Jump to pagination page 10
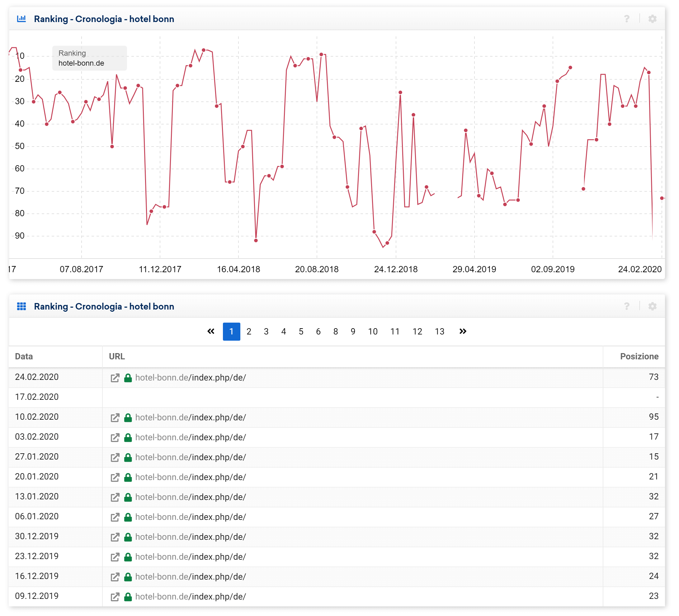The height and width of the screenshot is (616, 679). click(373, 332)
